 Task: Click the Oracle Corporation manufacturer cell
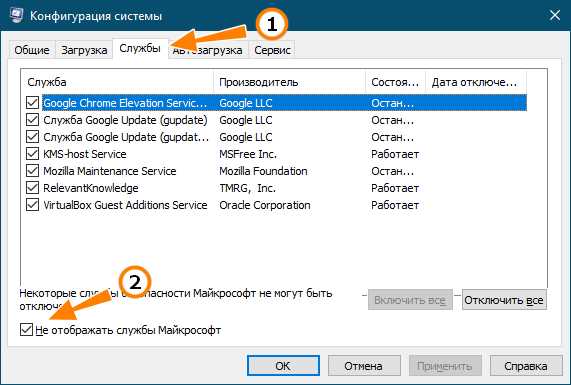coord(265,205)
